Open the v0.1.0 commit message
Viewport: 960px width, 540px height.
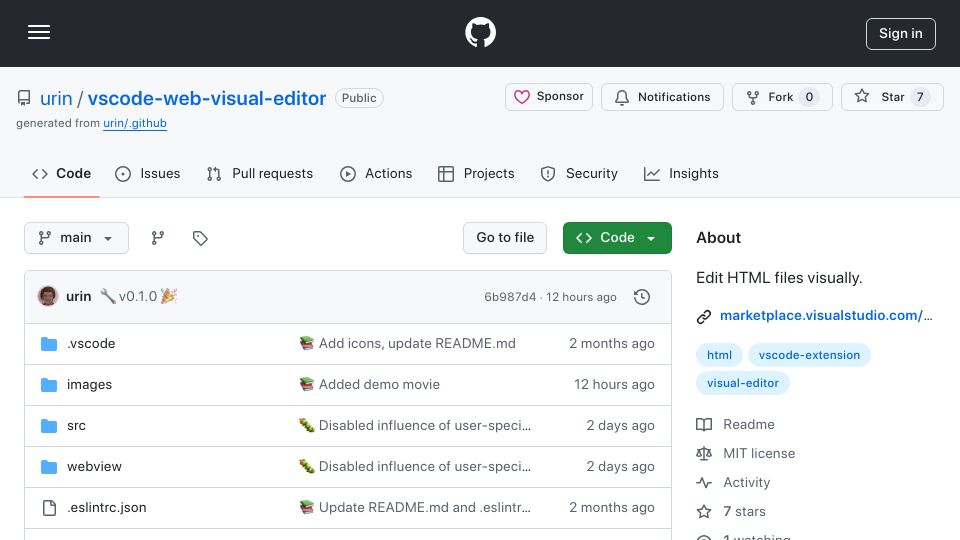pyautogui.click(x=138, y=296)
